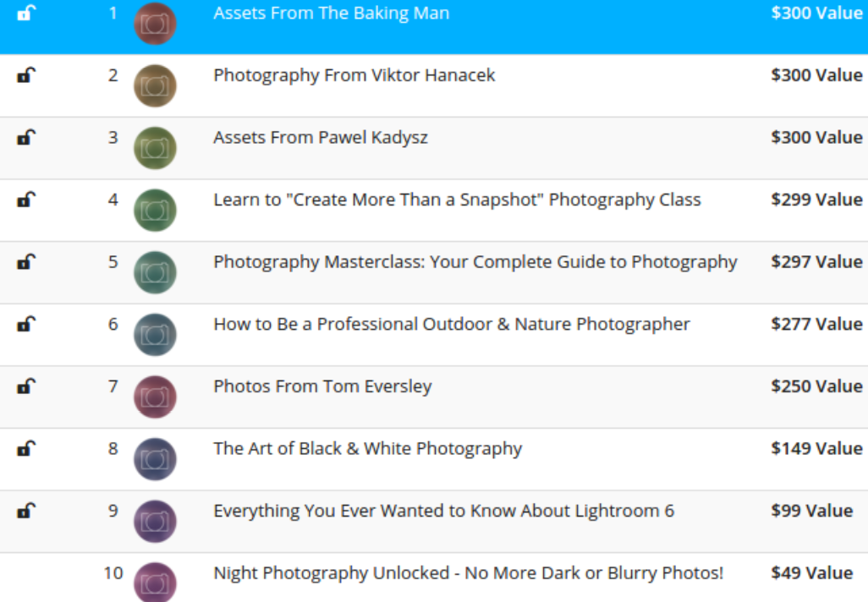Open "Create More Than a Snapshot" class
The height and width of the screenshot is (602, 868).
click(457, 200)
